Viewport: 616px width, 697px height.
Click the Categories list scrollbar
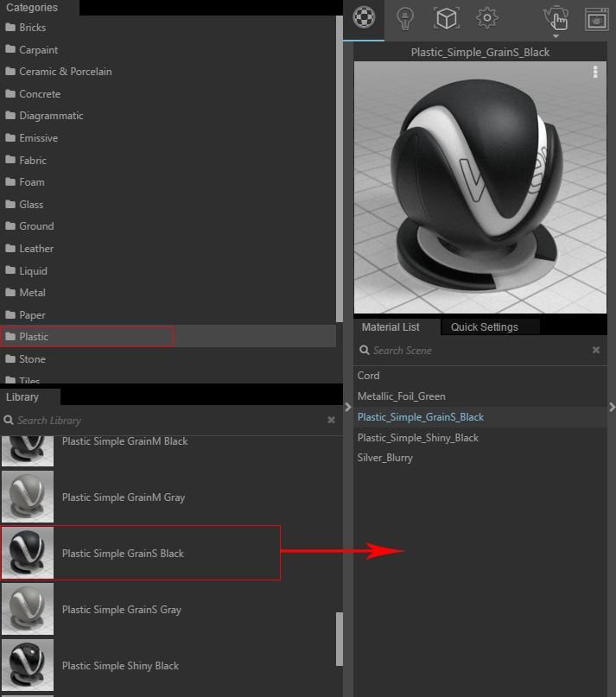click(x=340, y=169)
